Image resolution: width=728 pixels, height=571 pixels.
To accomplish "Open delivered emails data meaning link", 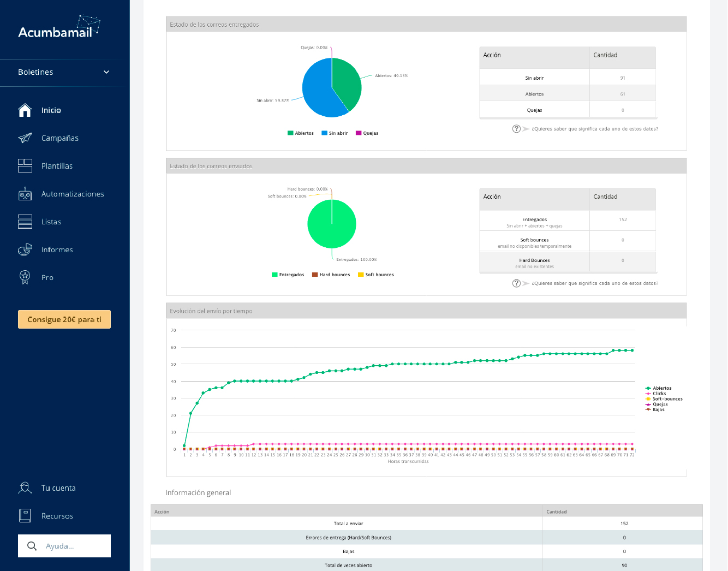I will pos(595,129).
